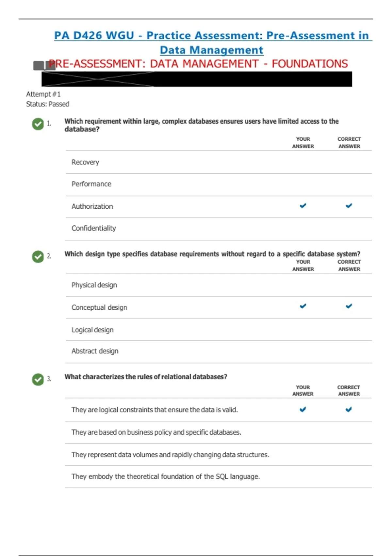The image size is (392, 556).
Task: Click the Data Management title link
Action: click(211, 50)
